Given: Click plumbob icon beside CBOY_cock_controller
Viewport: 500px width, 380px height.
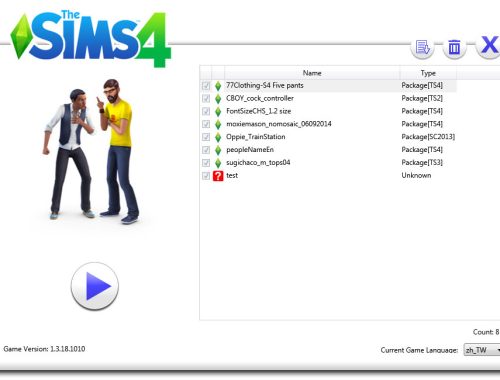Looking at the screenshot, I should 218,99.
